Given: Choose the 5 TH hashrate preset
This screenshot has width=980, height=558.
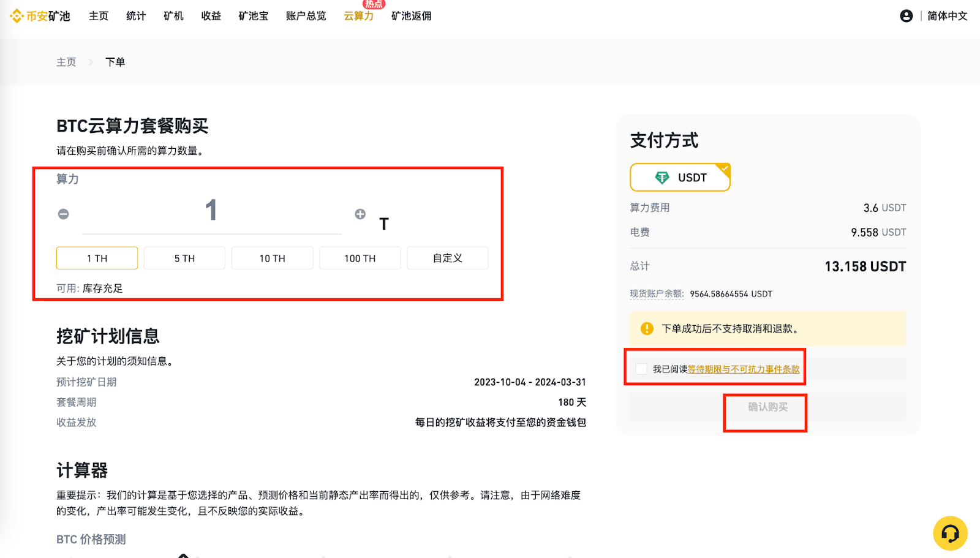Looking at the screenshot, I should pos(184,258).
